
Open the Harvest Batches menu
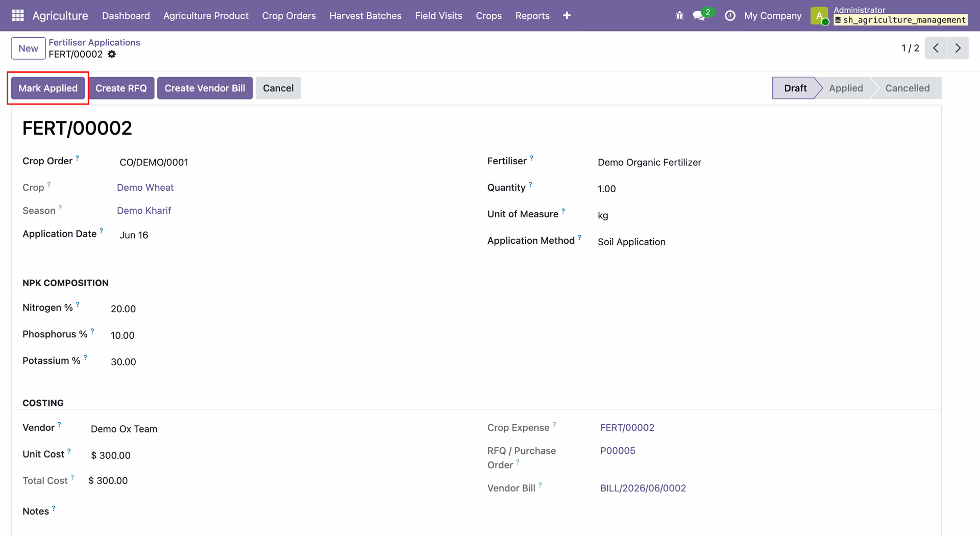pyautogui.click(x=365, y=16)
